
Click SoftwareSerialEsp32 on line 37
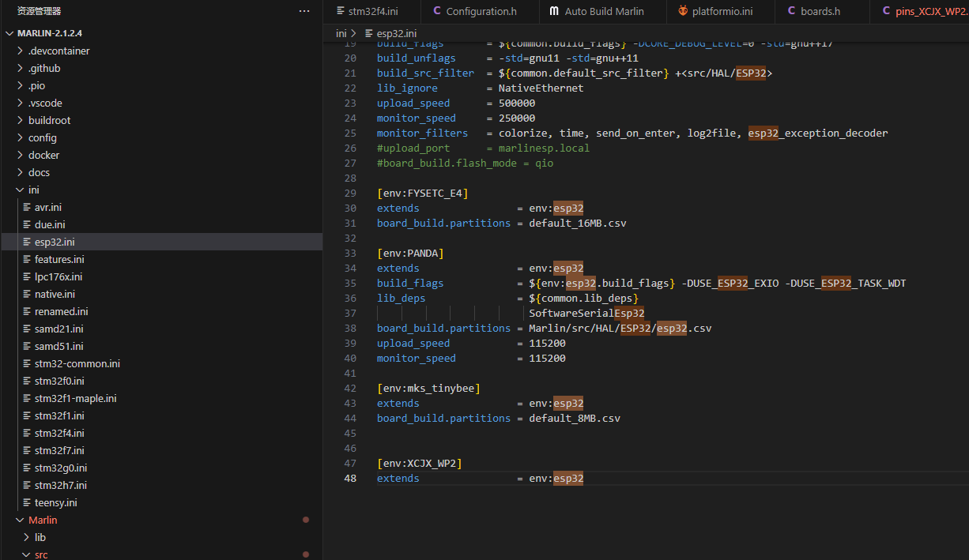pyautogui.click(x=586, y=314)
